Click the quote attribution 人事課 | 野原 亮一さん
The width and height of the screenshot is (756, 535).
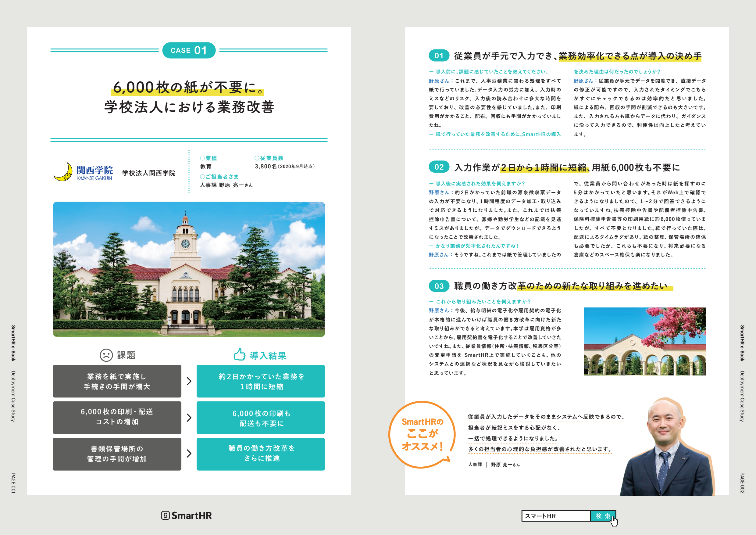pos(494,465)
